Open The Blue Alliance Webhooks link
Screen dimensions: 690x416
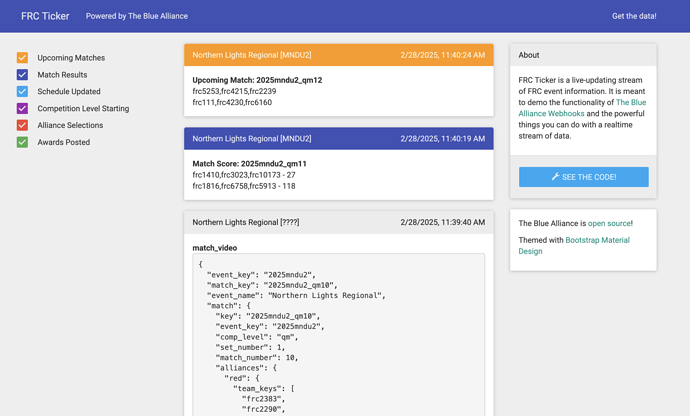click(x=582, y=108)
